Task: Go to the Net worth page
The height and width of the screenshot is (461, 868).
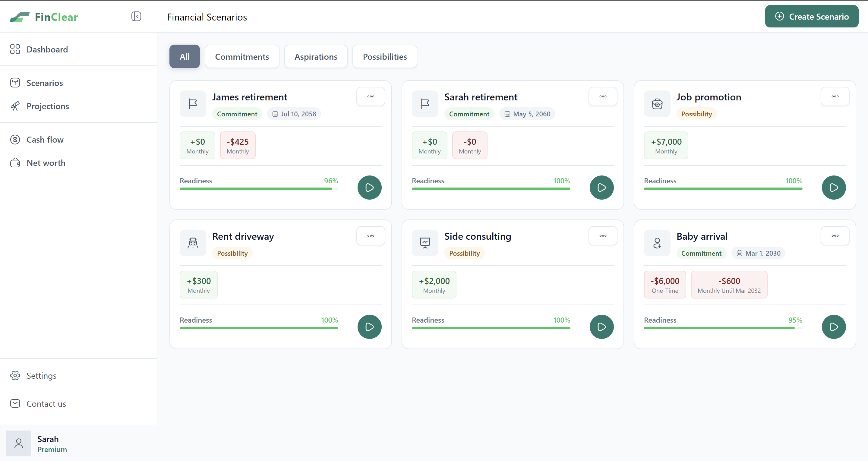Action: pyautogui.click(x=46, y=163)
